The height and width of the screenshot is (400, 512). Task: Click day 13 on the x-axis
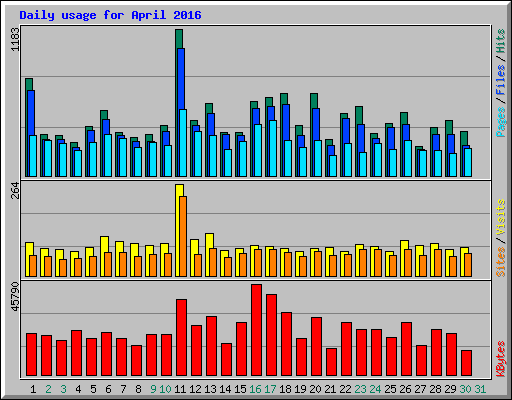coord(210,389)
